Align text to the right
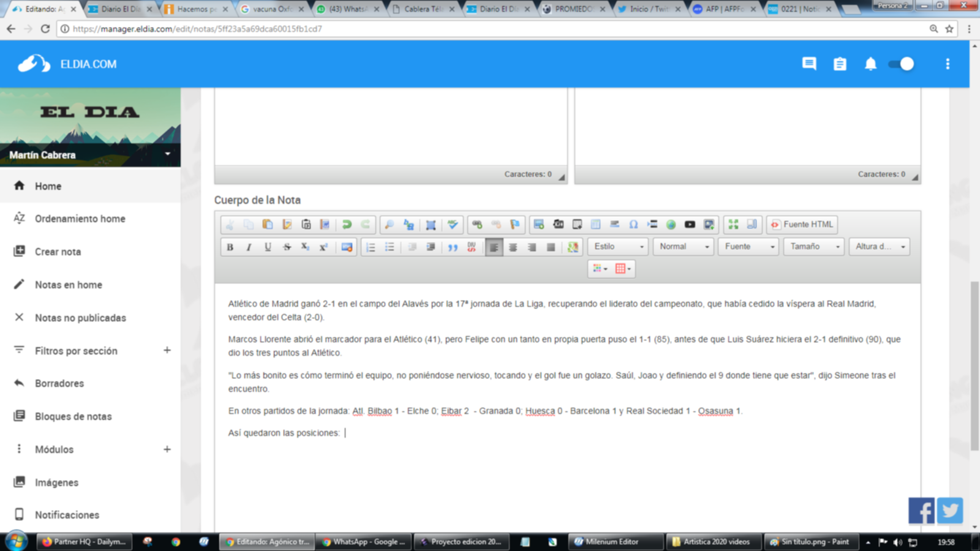This screenshot has height=551, width=980. pos(532,247)
